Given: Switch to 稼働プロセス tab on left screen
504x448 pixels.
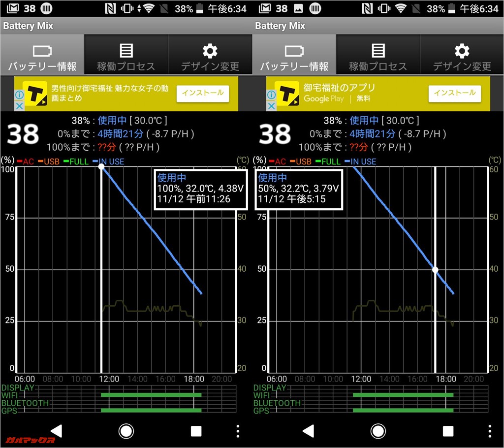Looking at the screenshot, I should [x=126, y=55].
